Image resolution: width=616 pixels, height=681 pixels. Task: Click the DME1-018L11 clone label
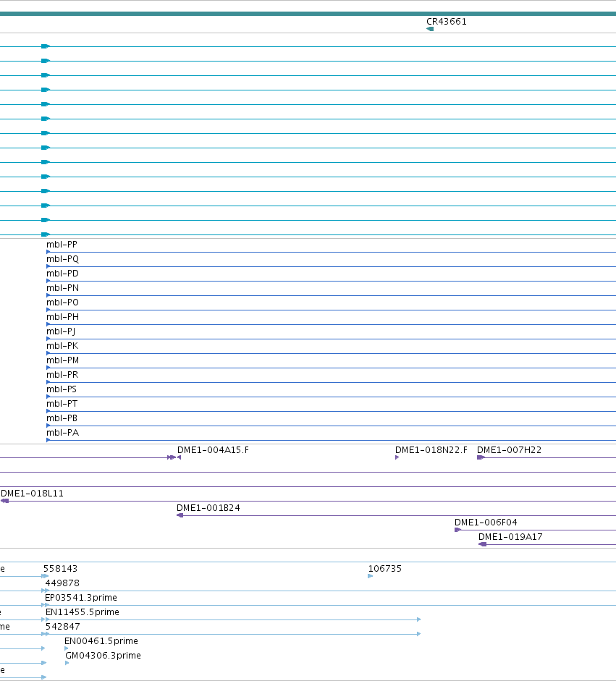click(x=32, y=494)
